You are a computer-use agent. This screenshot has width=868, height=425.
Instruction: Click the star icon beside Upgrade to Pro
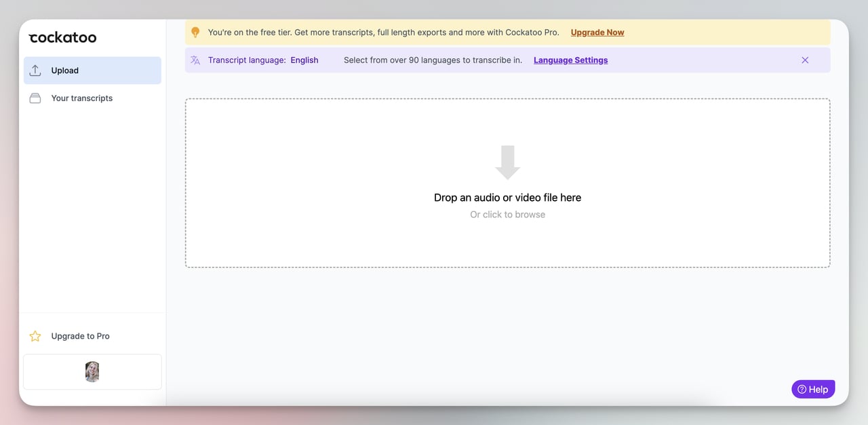pos(35,335)
